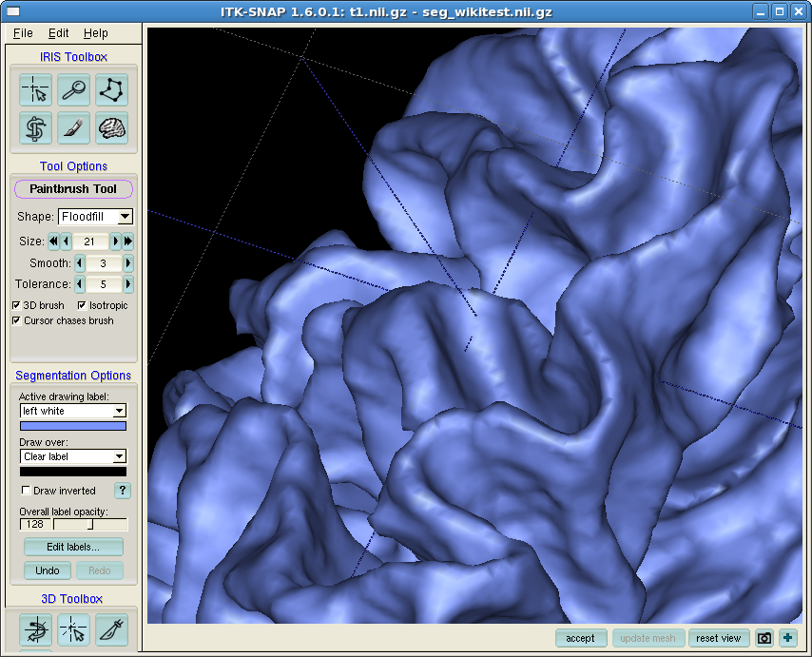Adjust the Overall label opacity slider
Viewport: 812px width, 657px height.
[90, 525]
